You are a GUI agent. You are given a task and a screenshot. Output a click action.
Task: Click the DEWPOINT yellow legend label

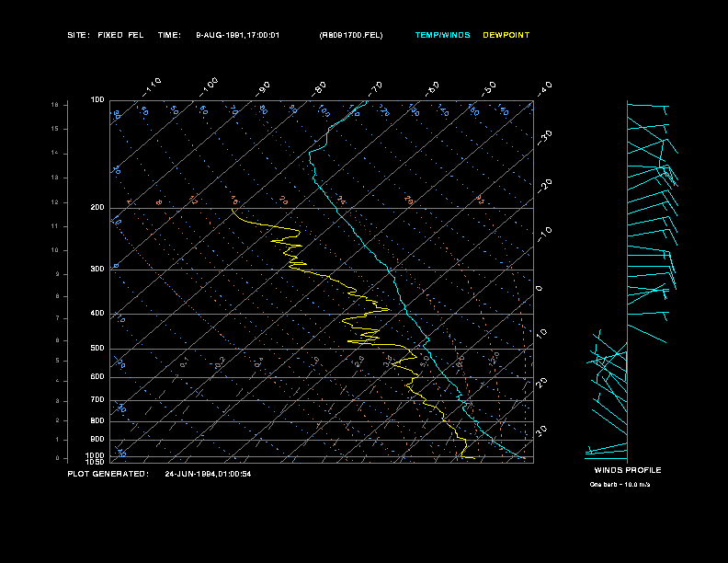pyautogui.click(x=506, y=35)
